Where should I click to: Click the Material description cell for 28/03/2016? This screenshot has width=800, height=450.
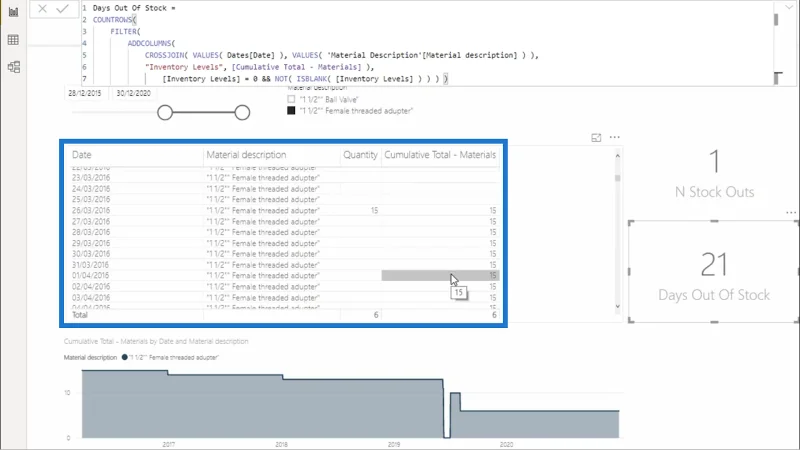(x=263, y=232)
